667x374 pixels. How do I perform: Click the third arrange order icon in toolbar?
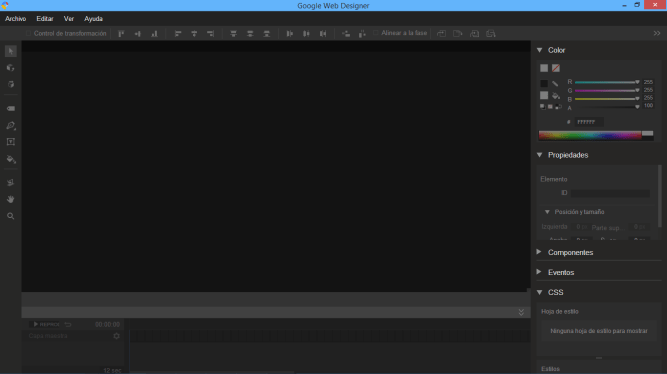pos(474,34)
